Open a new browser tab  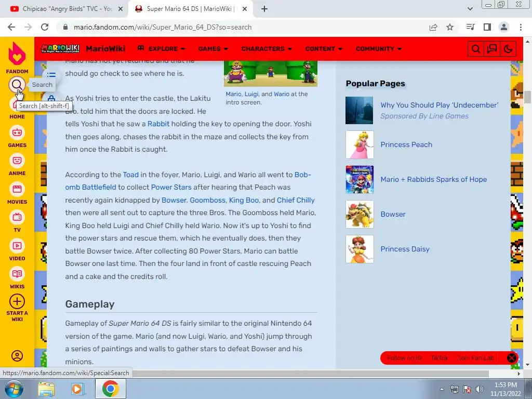(264, 9)
